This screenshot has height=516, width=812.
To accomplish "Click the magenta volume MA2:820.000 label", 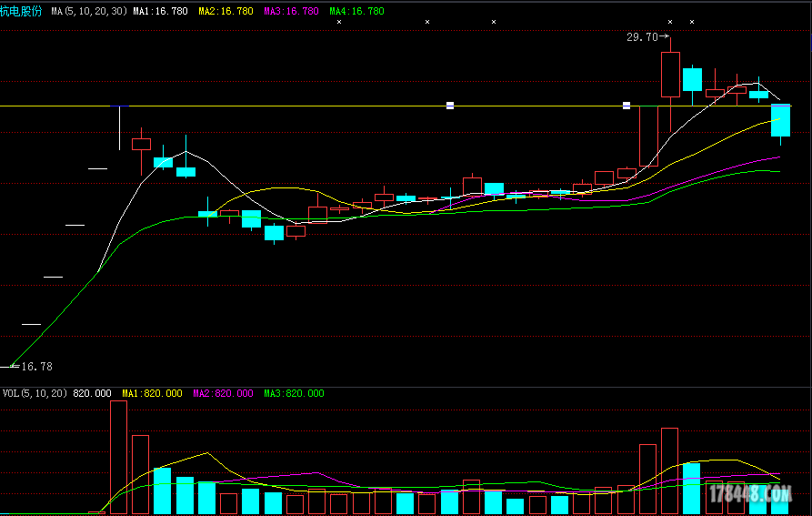I will pyautogui.click(x=224, y=393).
